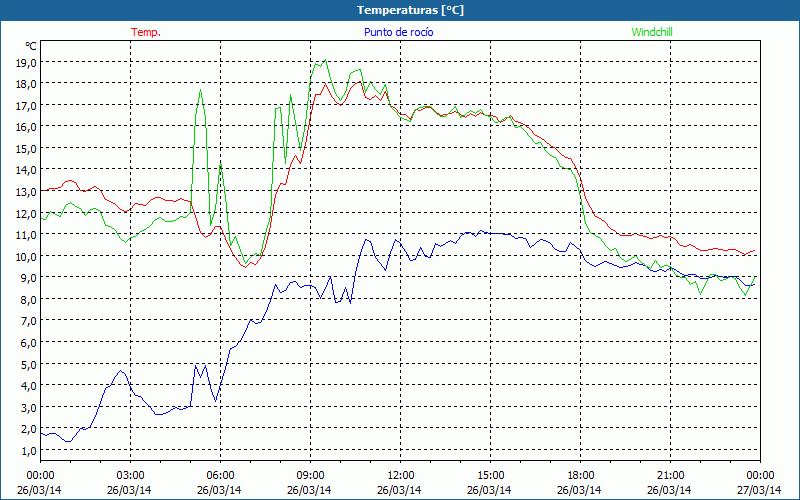
Task: Click the red Temp. legend label
Action: click(x=146, y=32)
